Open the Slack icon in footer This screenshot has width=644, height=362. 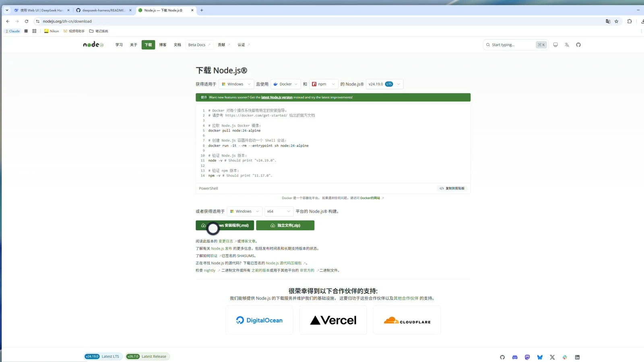(565, 357)
